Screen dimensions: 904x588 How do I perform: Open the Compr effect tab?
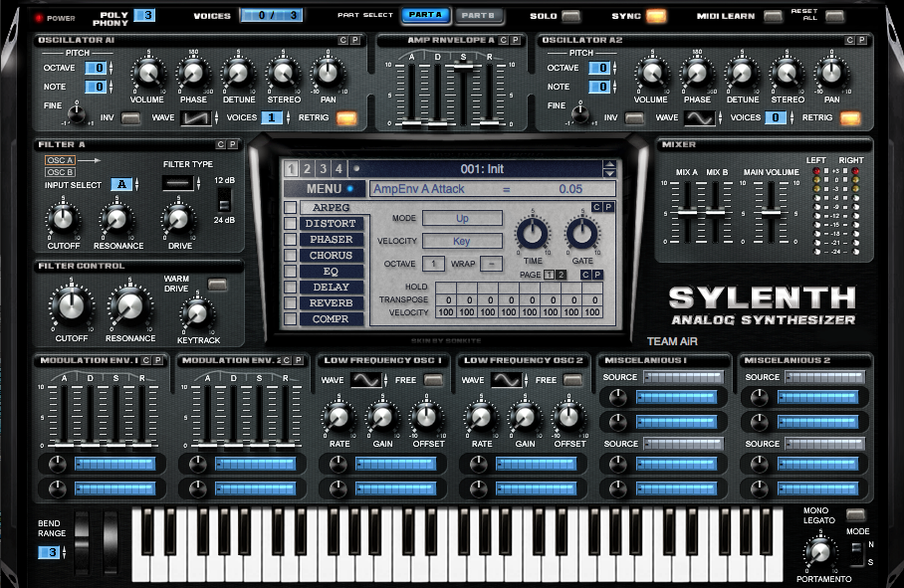(x=331, y=319)
